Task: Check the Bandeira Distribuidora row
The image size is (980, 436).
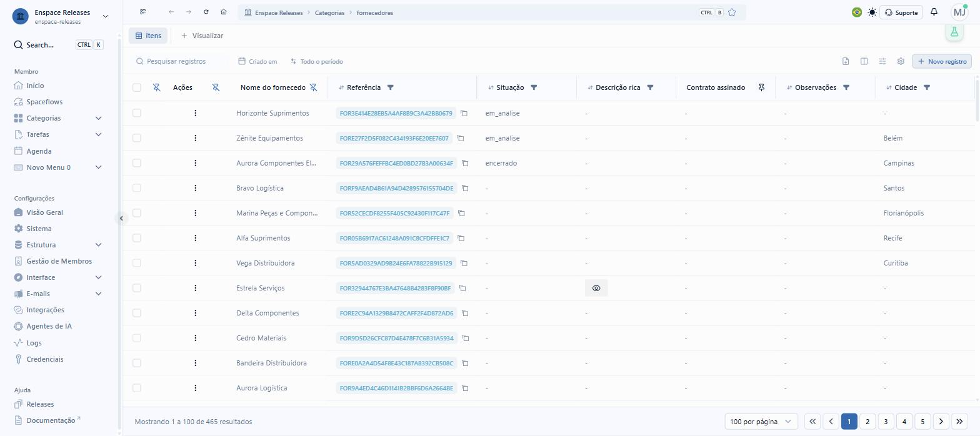Action: (x=137, y=363)
